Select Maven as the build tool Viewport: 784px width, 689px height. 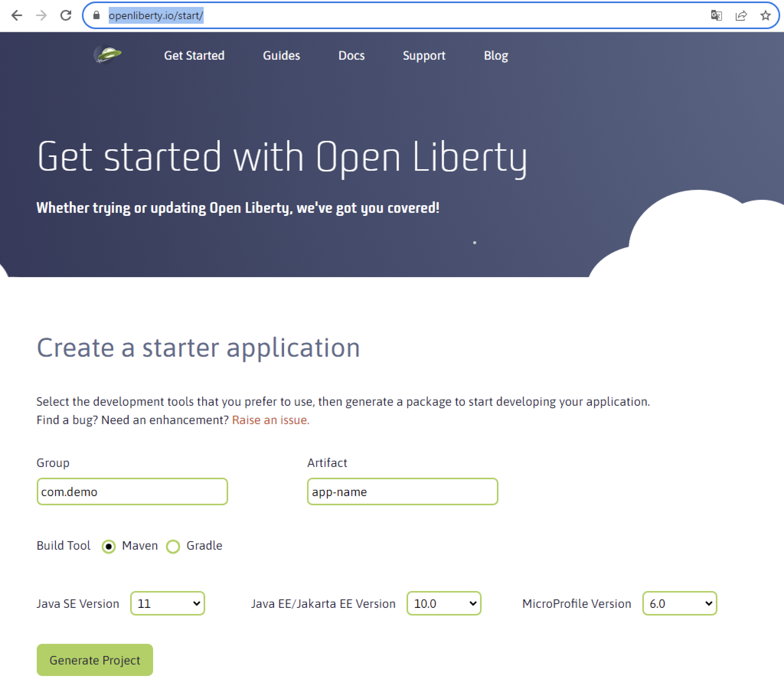click(x=109, y=546)
